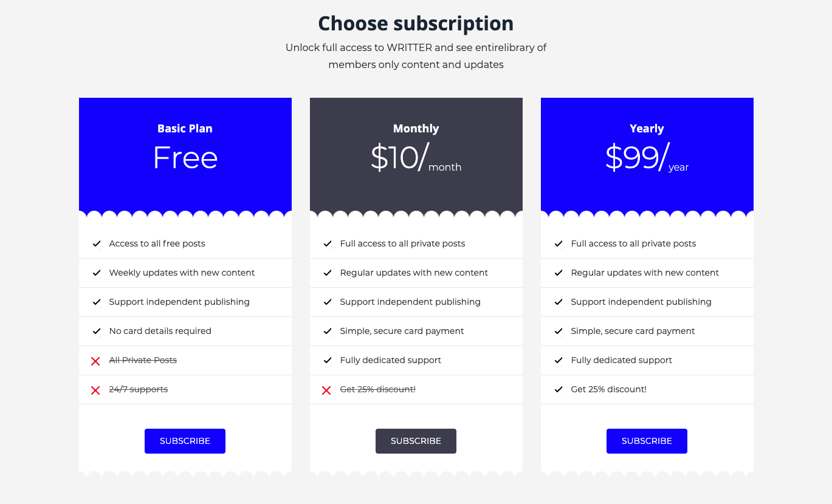Click checkmark beside Yearly Get 25% discount
The height and width of the screenshot is (504, 832).
559,389
